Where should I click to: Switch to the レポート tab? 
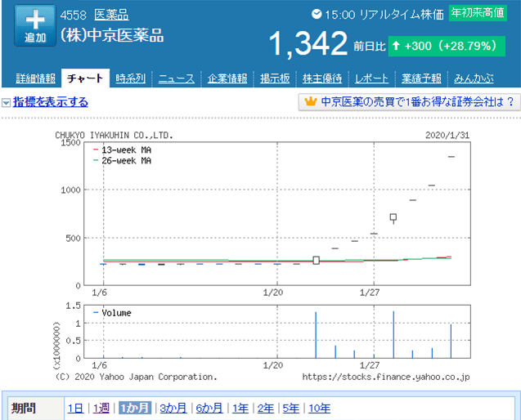click(371, 78)
